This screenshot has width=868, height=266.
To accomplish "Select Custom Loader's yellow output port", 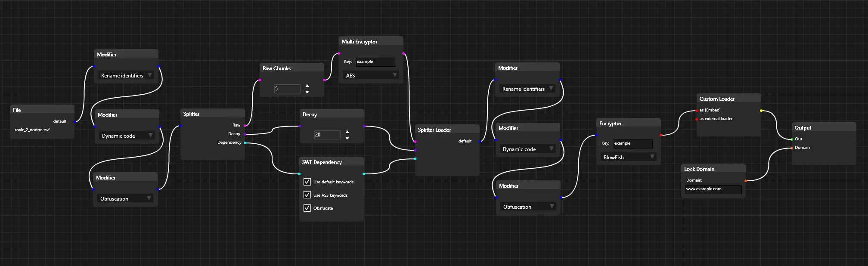I will click(x=761, y=111).
